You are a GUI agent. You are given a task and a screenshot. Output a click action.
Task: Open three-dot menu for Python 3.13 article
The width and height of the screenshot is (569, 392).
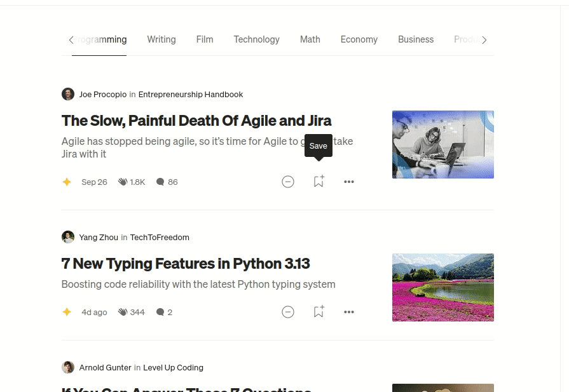coord(348,312)
